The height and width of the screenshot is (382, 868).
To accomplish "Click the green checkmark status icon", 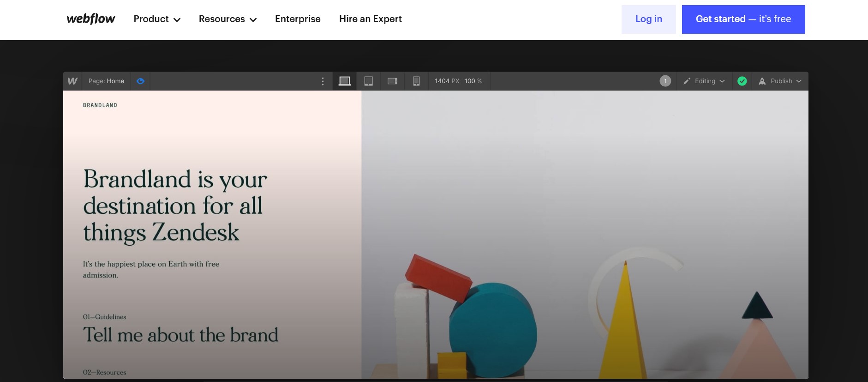I will [742, 81].
